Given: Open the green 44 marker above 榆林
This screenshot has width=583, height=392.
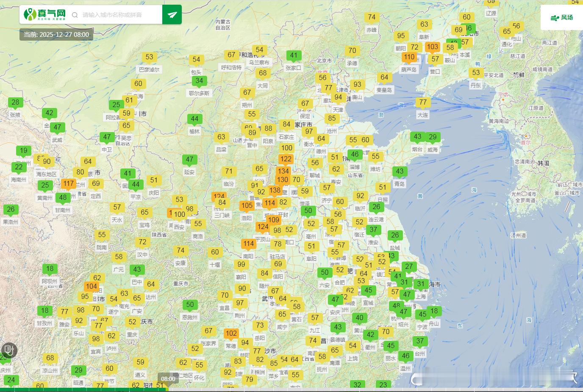Looking at the screenshot, I should click(x=194, y=120).
